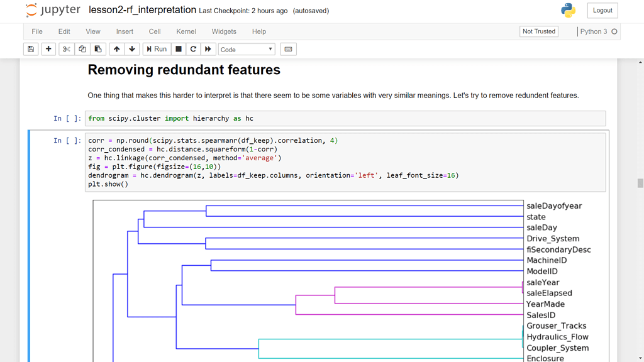Cut the selected cell
The height and width of the screenshot is (362, 644).
click(66, 48)
